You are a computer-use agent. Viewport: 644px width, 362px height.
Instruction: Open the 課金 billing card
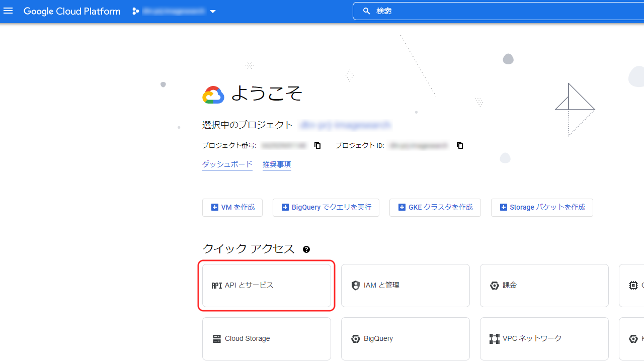[544, 285]
